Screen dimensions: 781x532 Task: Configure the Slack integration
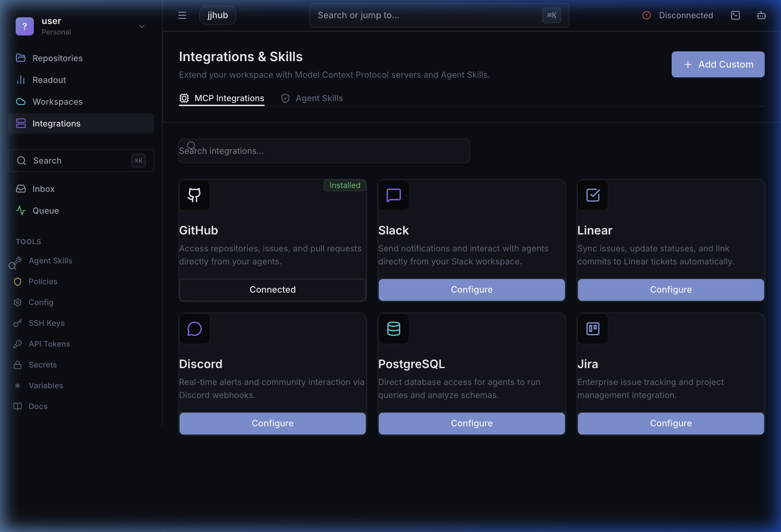[x=472, y=289]
